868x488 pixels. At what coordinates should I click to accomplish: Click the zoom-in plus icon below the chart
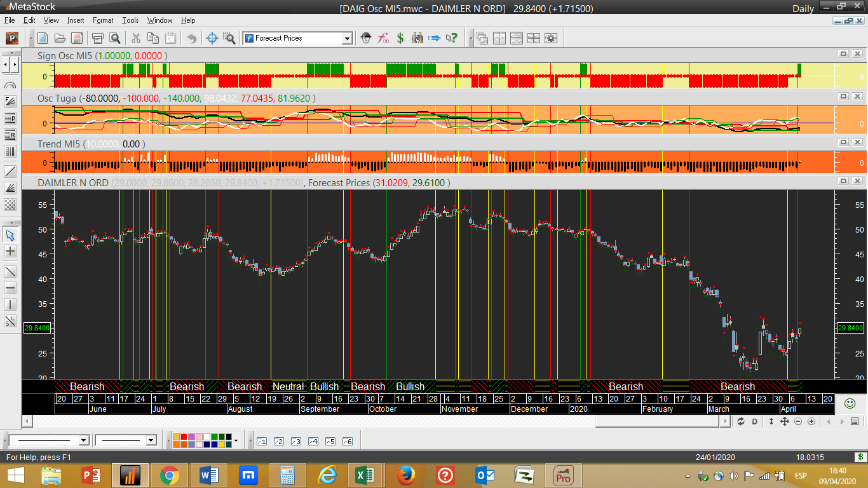pos(811,421)
